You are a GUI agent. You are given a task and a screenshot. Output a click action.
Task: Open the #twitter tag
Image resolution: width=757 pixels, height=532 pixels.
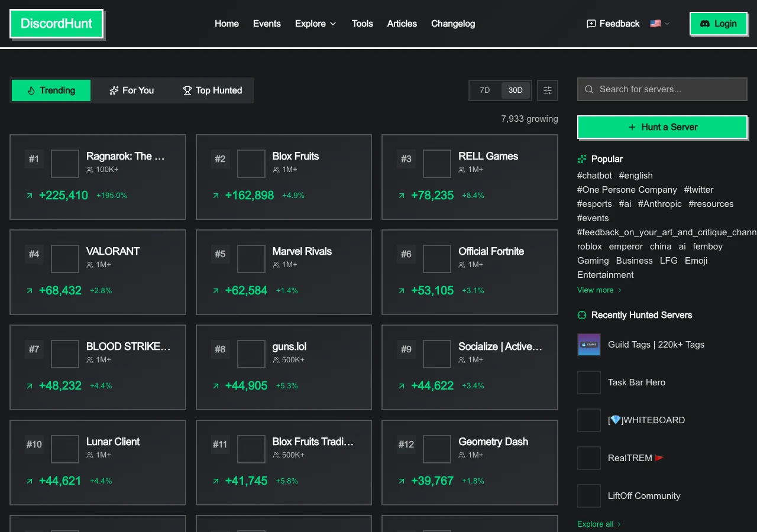click(x=698, y=190)
